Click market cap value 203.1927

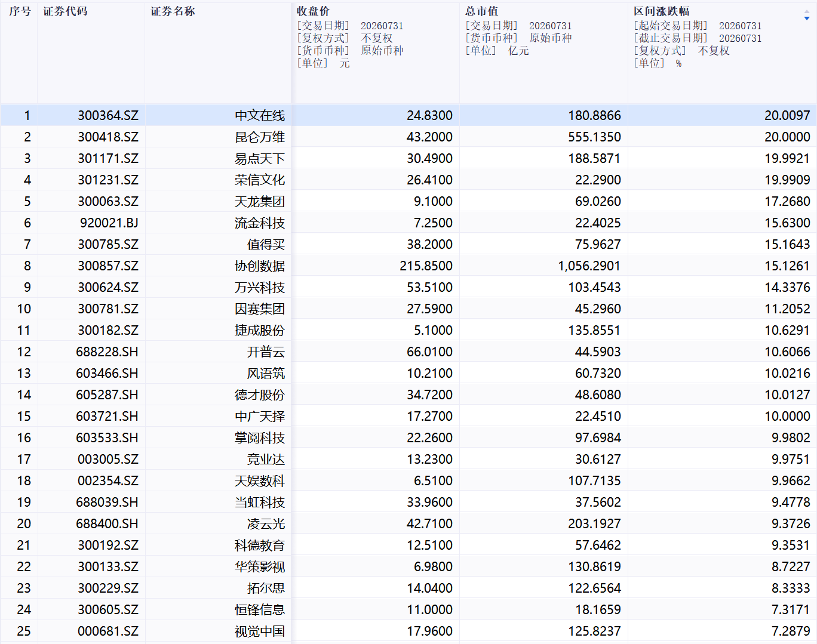tap(595, 523)
